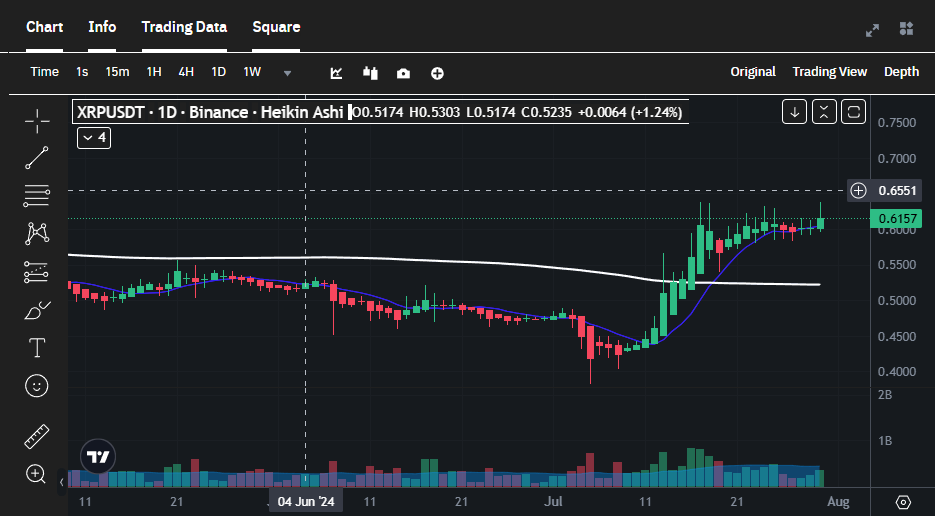Select the crosshair cursor tool
Viewport: 935px width, 516px height.
tap(37, 121)
